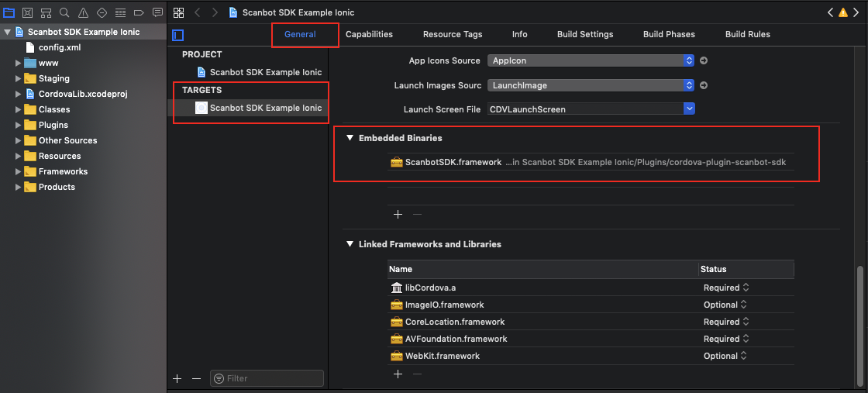Add a new embedded binary with plus button

(398, 214)
